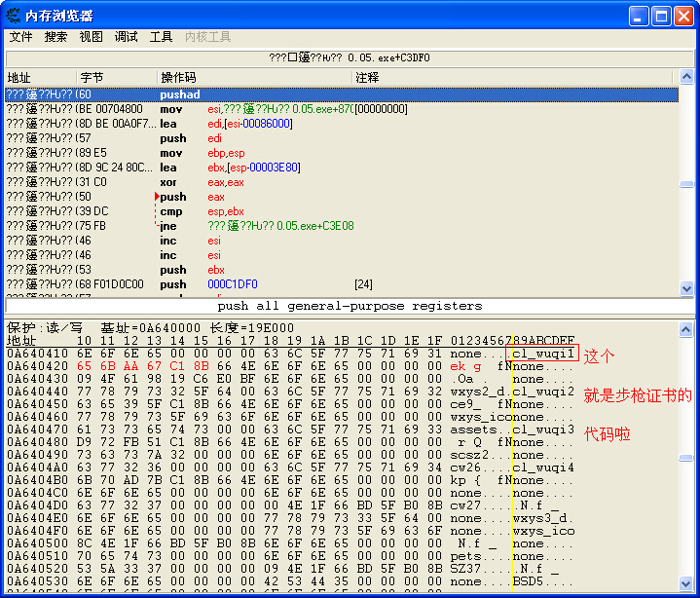The height and width of the screenshot is (598, 700).
Task: Click ASCII text SZ37
Action: pyautogui.click(x=465, y=569)
